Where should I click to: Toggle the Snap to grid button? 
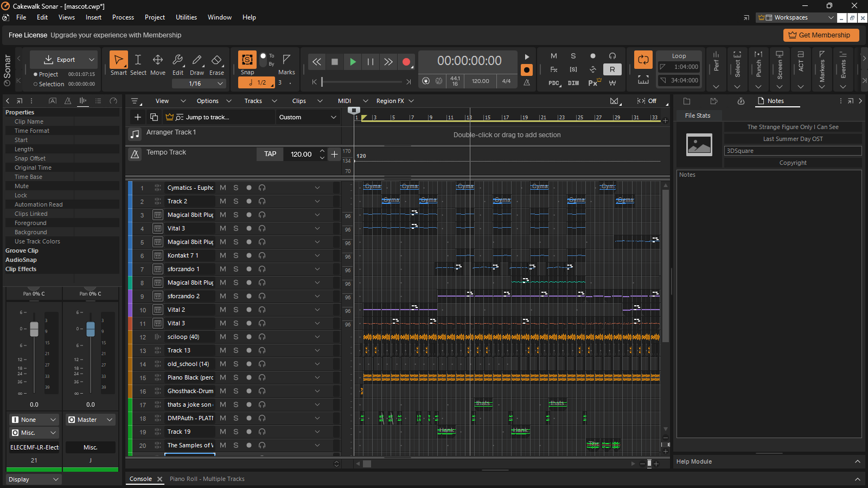click(x=247, y=59)
